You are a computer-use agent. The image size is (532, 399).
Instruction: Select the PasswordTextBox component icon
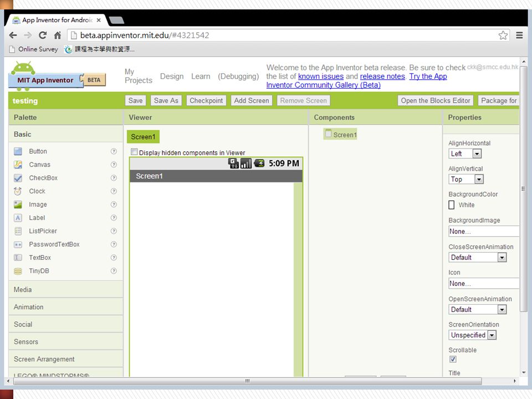18,244
